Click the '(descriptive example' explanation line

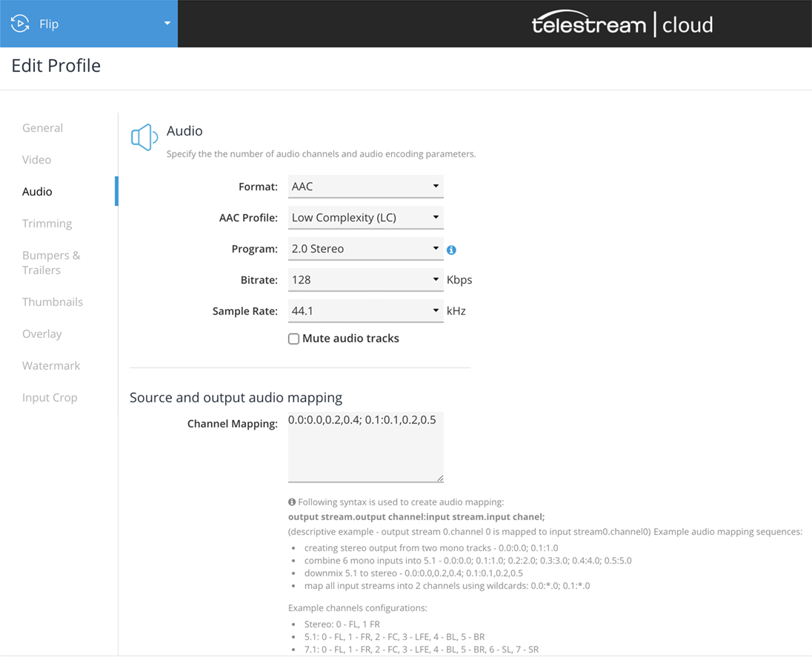point(545,532)
